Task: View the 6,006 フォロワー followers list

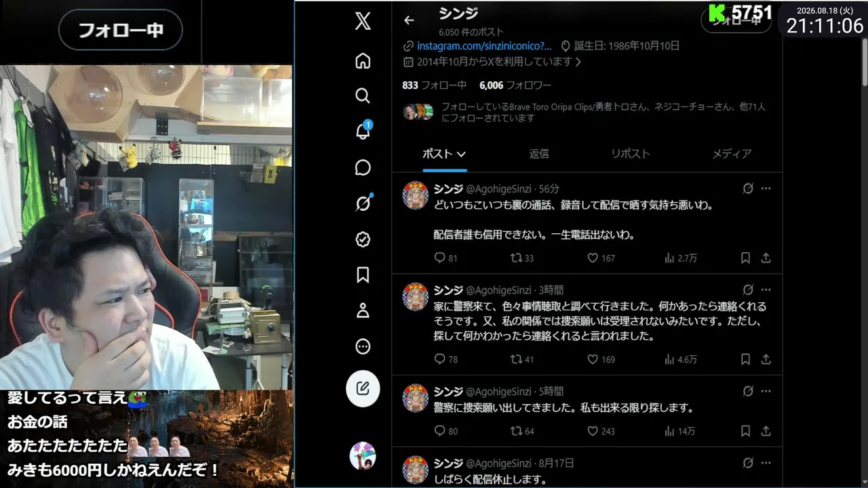Action: 515,85
